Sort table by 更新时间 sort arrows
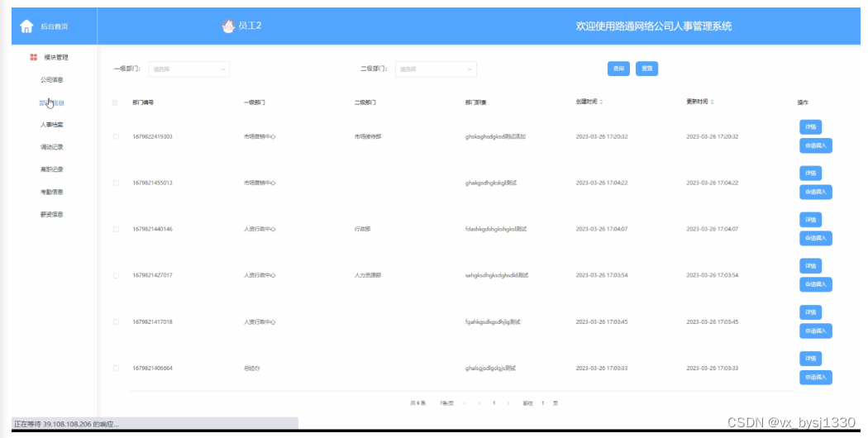 (x=712, y=102)
